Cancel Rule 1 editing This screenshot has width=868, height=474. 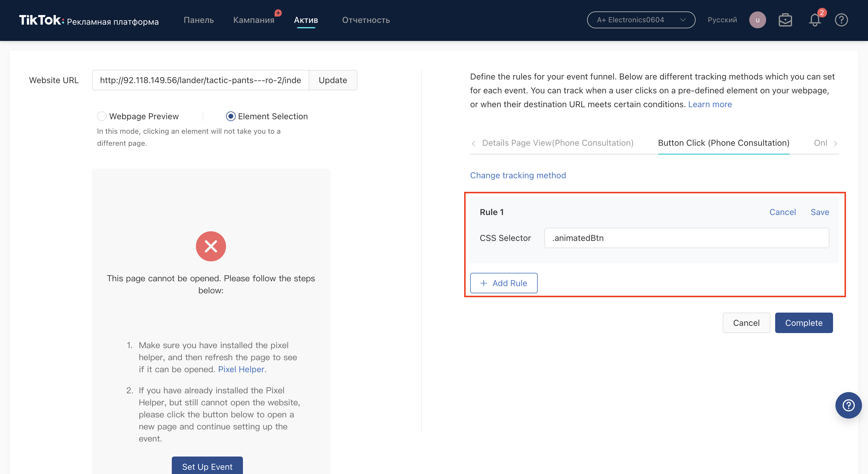click(x=782, y=212)
